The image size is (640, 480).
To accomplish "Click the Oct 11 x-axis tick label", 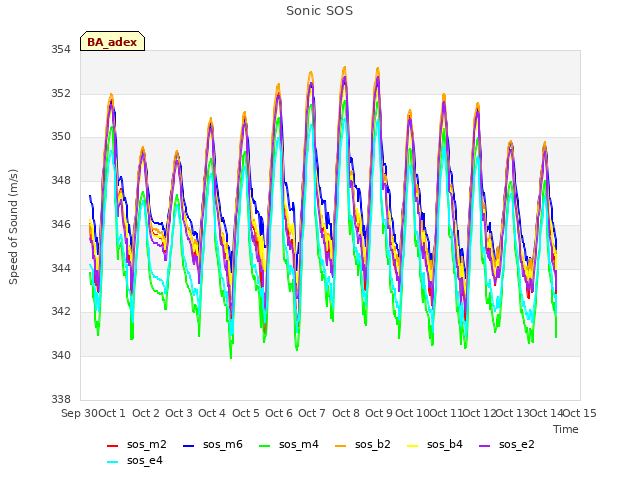I will [x=446, y=413].
